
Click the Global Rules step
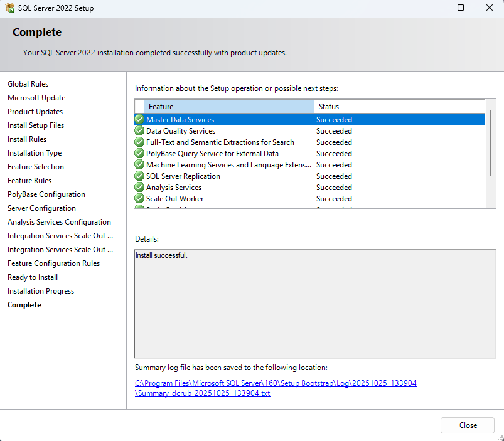28,84
